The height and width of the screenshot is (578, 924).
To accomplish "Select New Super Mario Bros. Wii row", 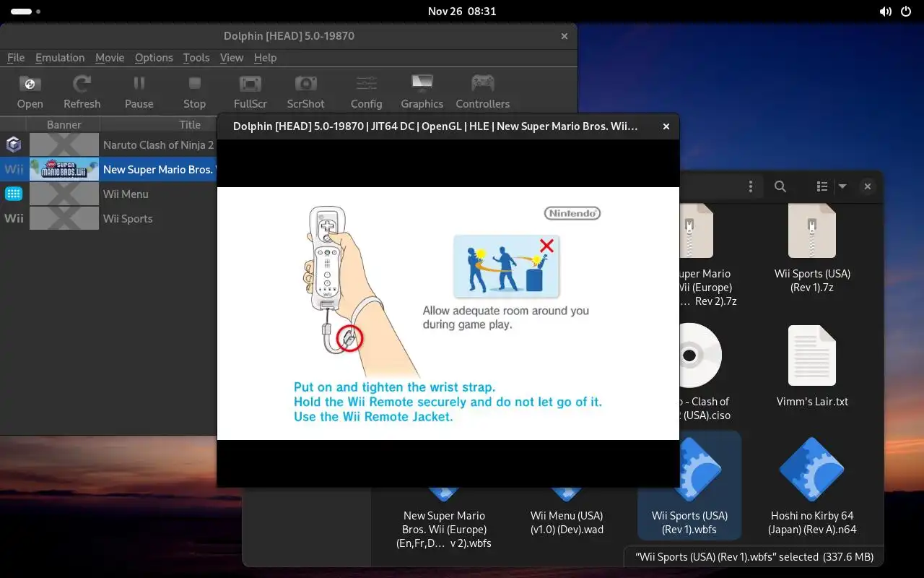I will point(108,170).
